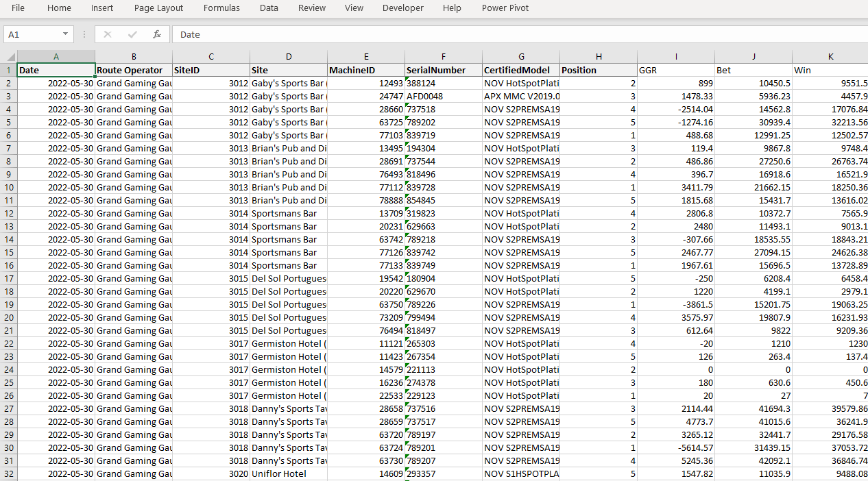Switch to the Power Pivot tab
Screen dimensions: 868x481
[505, 8]
